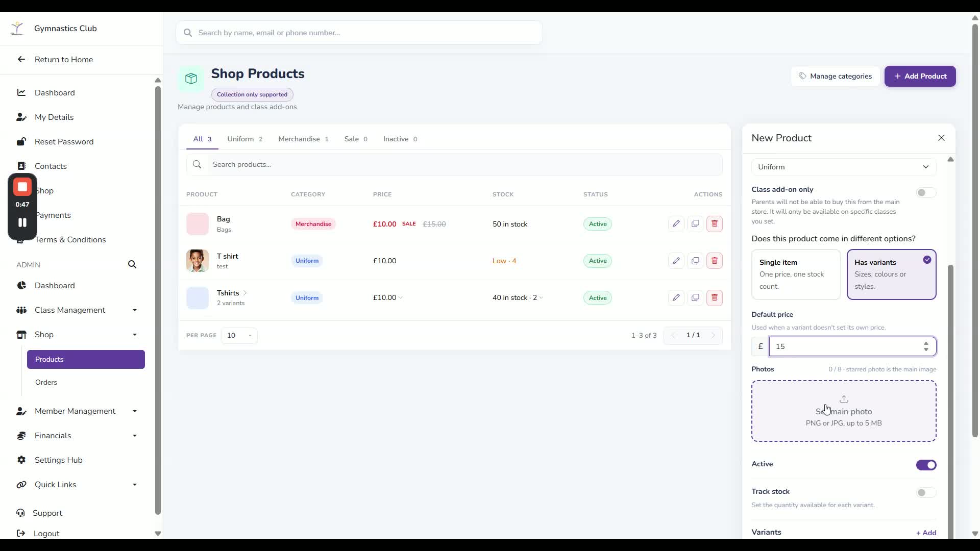980x551 pixels.
Task: Open the Uniform category dropdown
Action: click(x=844, y=167)
